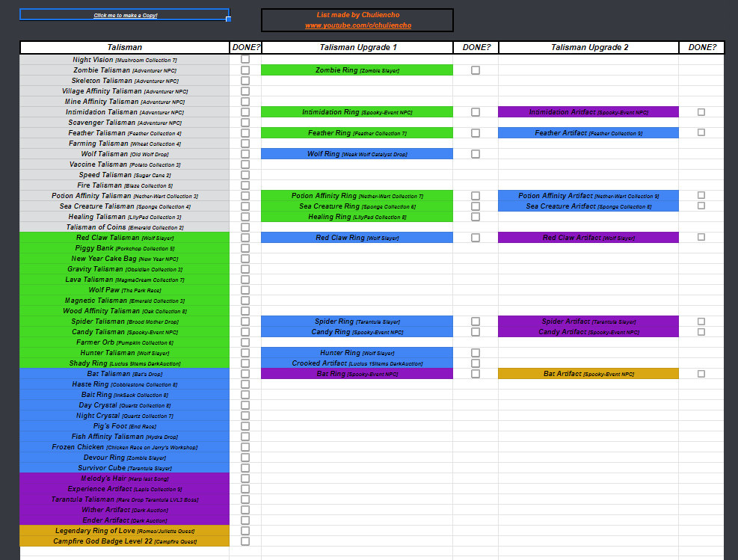This screenshot has height=560, width=738.
Task: Select the Zombie Ring cell
Action: coord(357,70)
